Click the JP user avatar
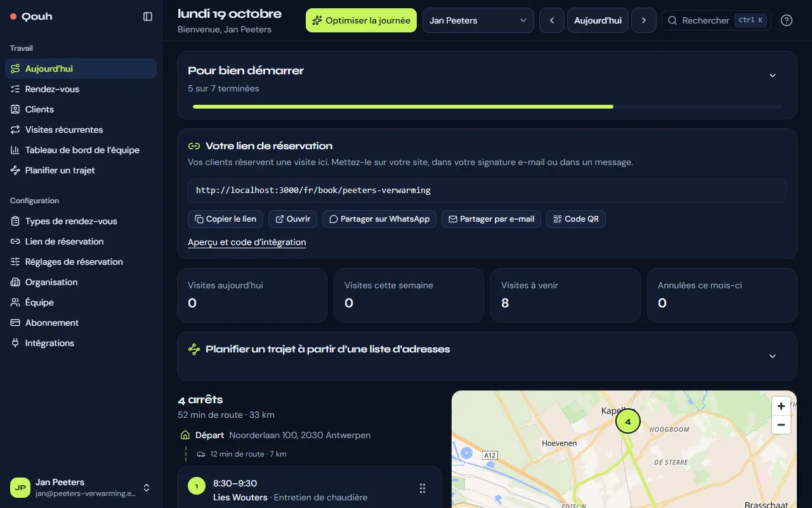Viewport: 812px width, 508px height. click(x=20, y=488)
